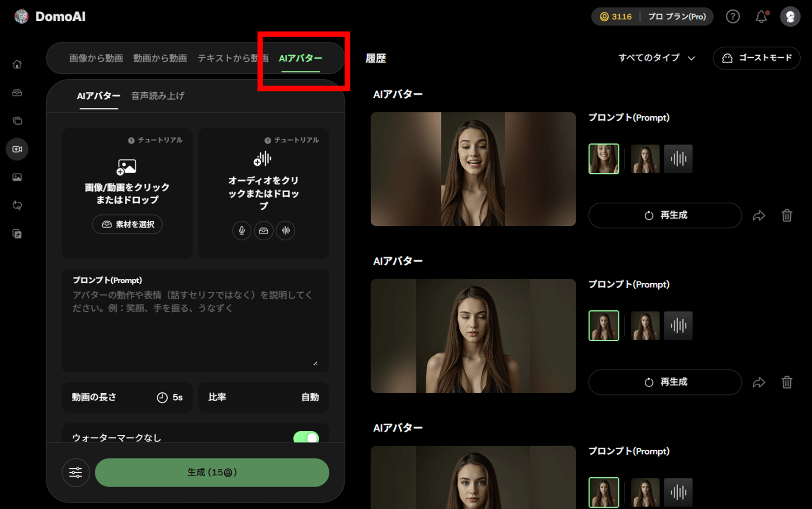The image size is (812, 509).
Task: Share the second AI avatar result
Action: pos(759,382)
